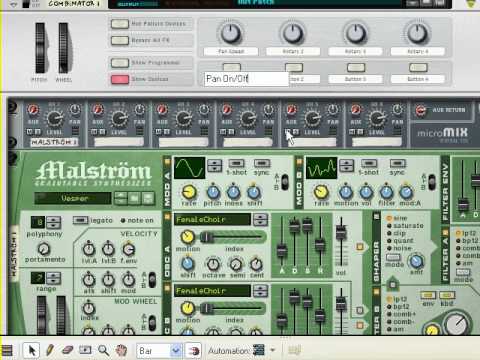Click the Pan Spread rotary knob
Viewport: 480px width, 360px height.
click(x=231, y=33)
